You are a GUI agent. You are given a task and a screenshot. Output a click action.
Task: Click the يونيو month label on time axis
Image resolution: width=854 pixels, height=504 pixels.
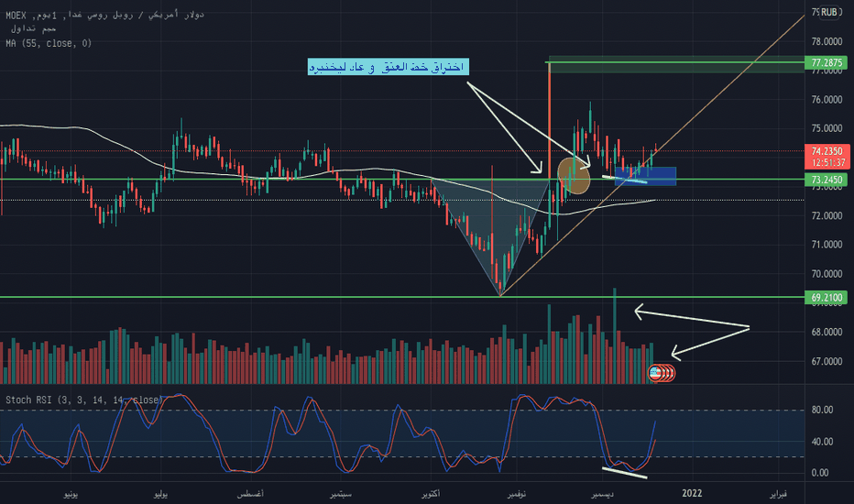[71, 494]
